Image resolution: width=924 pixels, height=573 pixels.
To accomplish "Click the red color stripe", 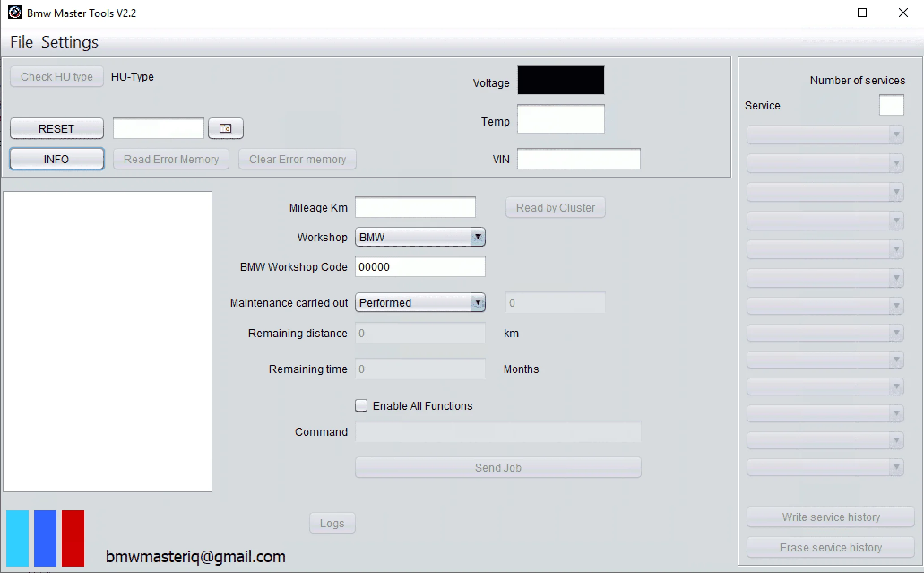I will pos(73,538).
